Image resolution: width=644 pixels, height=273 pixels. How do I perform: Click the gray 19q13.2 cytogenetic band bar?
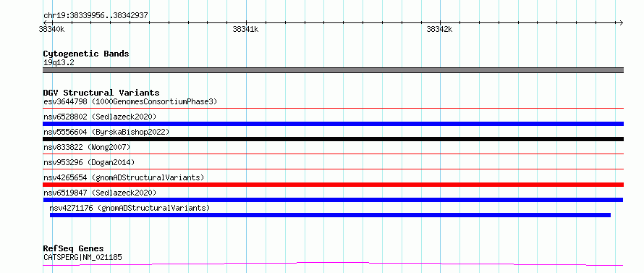click(x=333, y=70)
